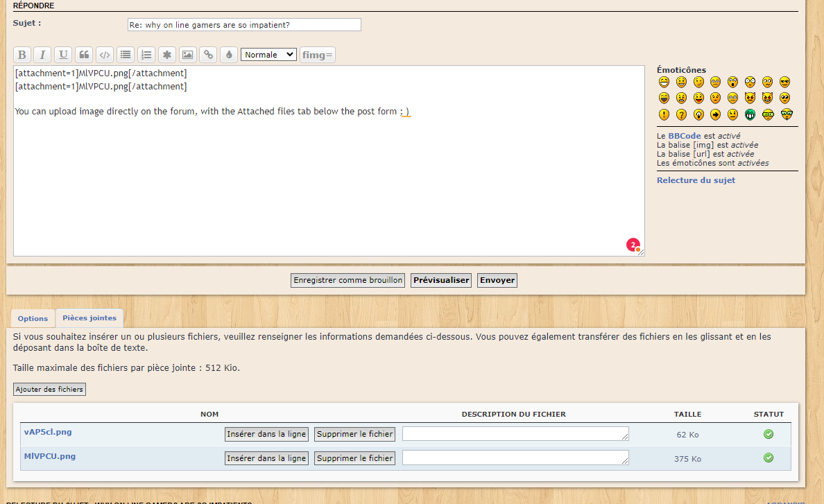
Task: Focus the description field for MlVPCU.png
Action: 515,458
